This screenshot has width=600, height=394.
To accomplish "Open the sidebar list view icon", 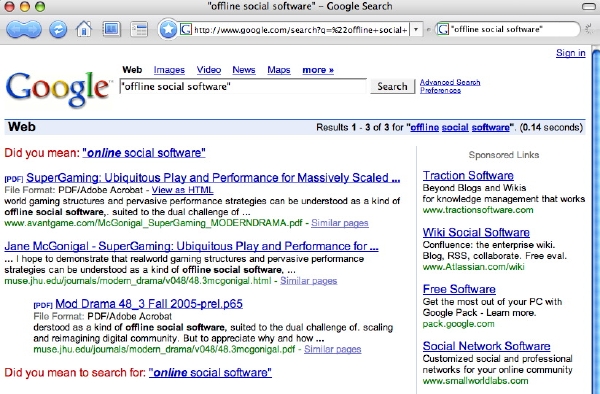I will (x=139, y=29).
